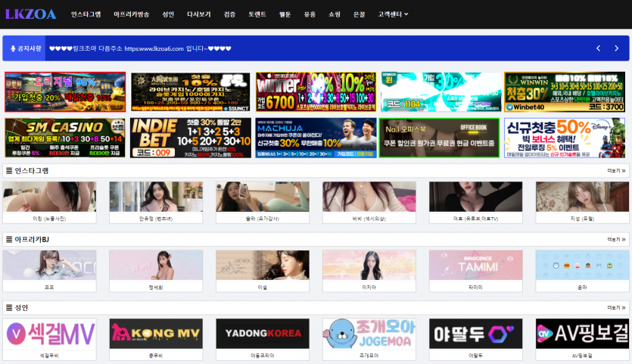Open the 신규첫충 50% bonus banner

pyautogui.click(x=565, y=138)
